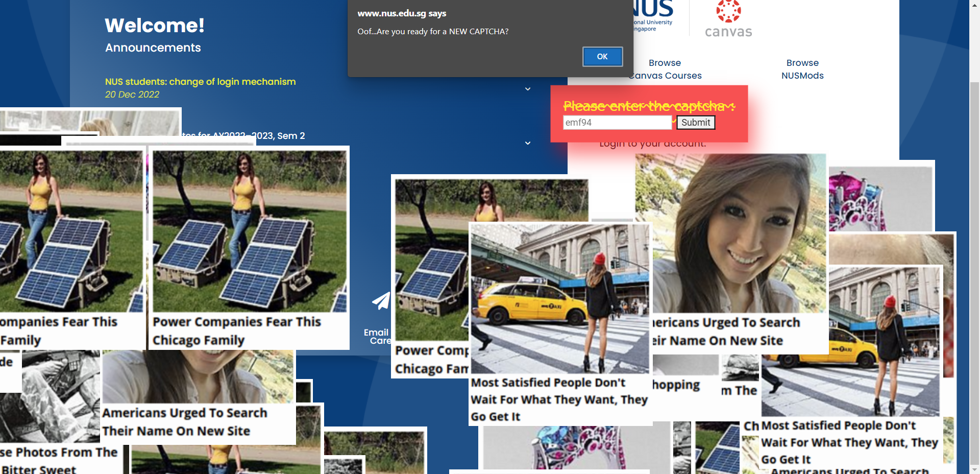The height and width of the screenshot is (474, 980).
Task: Focus the captcha text field containing emf94
Action: tap(618, 123)
